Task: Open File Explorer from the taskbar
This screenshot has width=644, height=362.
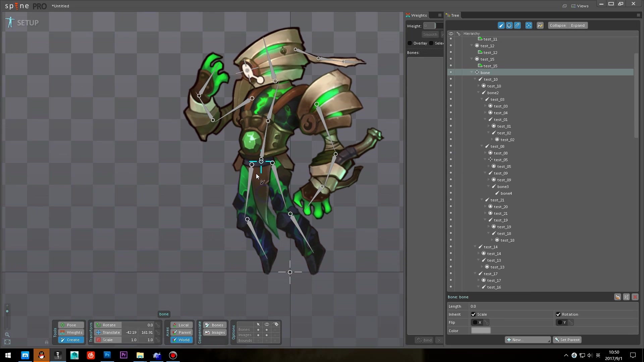Action: [140, 355]
